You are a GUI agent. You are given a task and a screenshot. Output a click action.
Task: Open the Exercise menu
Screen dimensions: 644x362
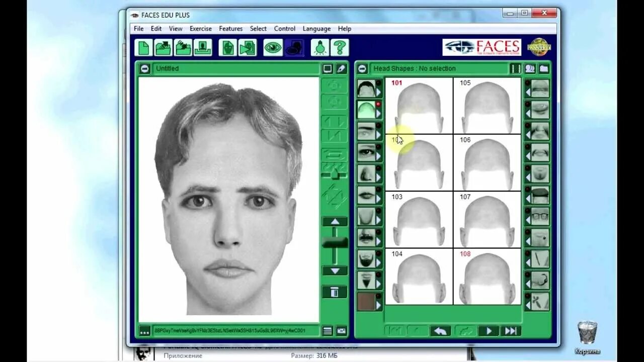tap(201, 29)
